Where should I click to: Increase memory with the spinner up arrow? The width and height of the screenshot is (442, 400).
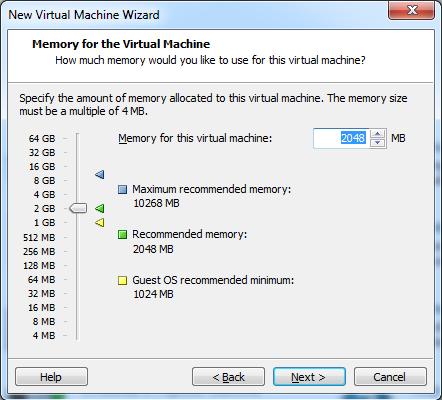pos(377,134)
